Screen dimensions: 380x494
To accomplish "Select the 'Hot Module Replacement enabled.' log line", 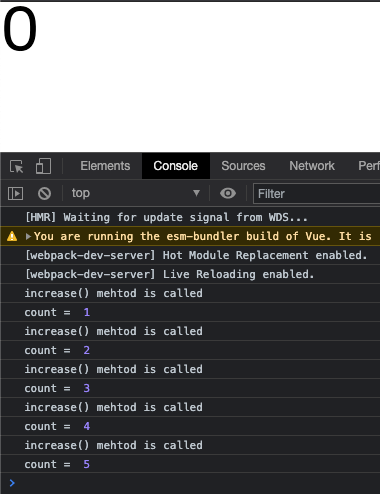I will click(x=190, y=255).
